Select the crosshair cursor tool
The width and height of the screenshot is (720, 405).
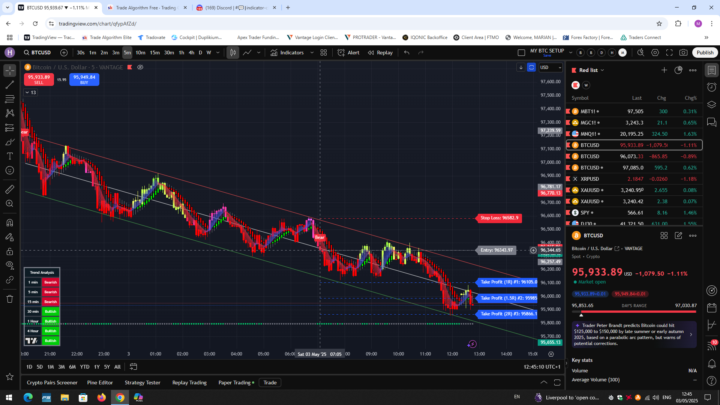click(x=10, y=71)
